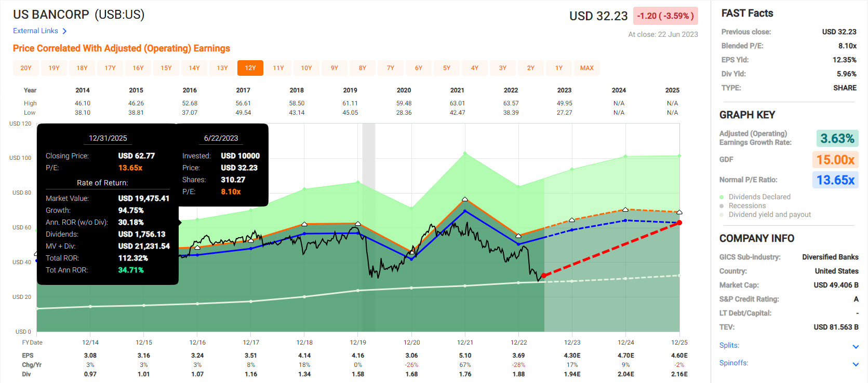The image size is (868, 383).
Task: Expand the Splits section chevron
Action: pyautogui.click(x=856, y=347)
